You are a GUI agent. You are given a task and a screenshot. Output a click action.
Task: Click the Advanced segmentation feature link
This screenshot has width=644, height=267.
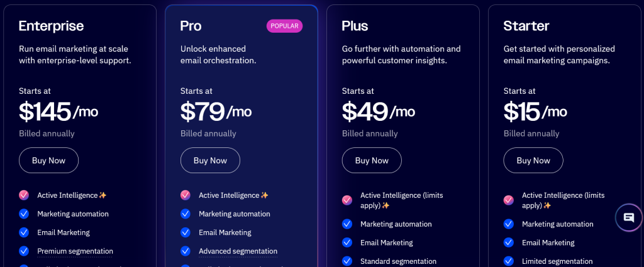(x=238, y=251)
